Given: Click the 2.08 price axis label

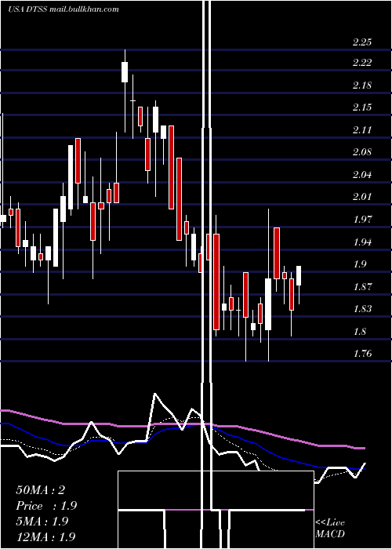Looking at the screenshot, I should (x=362, y=152).
